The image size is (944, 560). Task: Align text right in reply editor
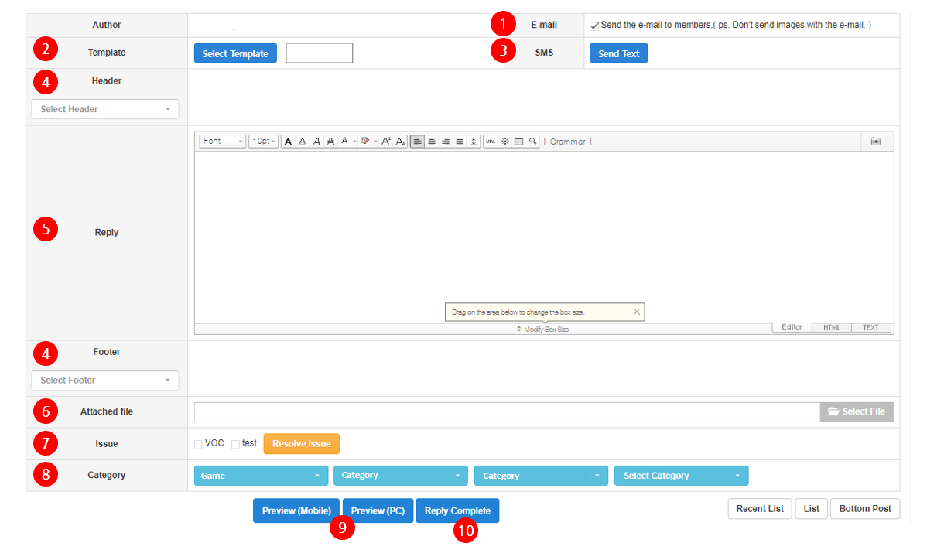(x=446, y=142)
